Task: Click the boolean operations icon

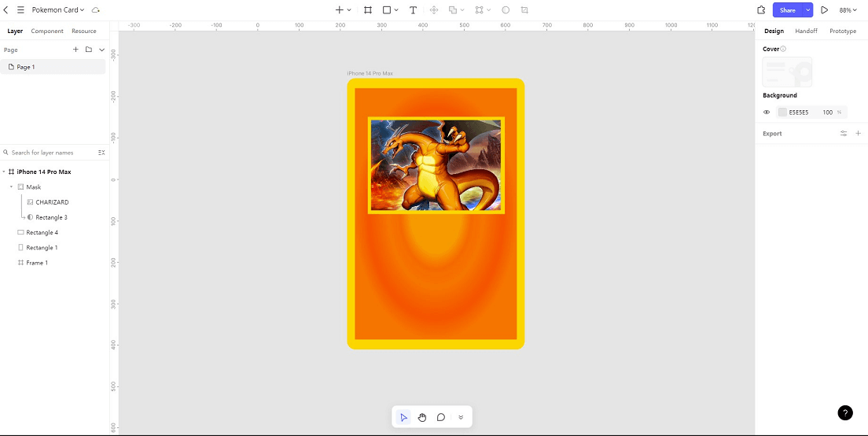Action: point(453,10)
